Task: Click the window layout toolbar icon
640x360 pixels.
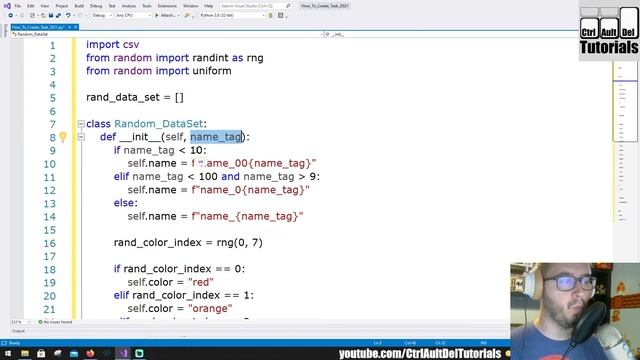Action: pyautogui.click(x=281, y=16)
